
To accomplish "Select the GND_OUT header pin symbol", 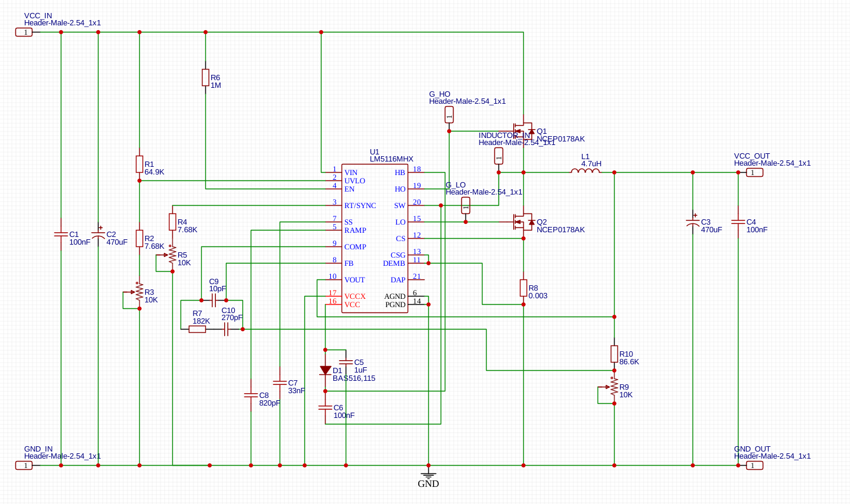I will pos(754,465).
